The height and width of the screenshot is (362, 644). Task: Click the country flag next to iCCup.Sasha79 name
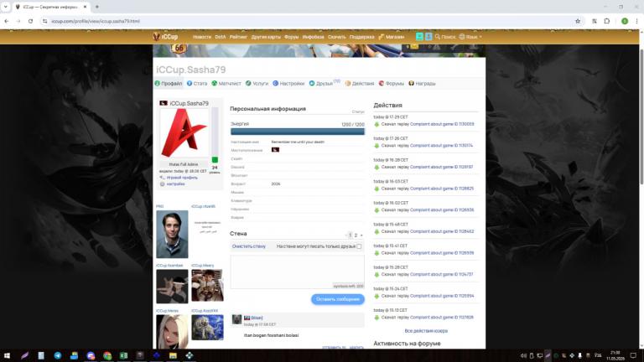tap(164, 103)
